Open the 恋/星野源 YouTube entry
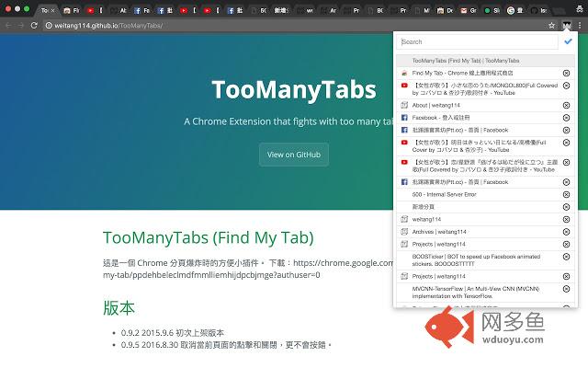 coord(484,166)
